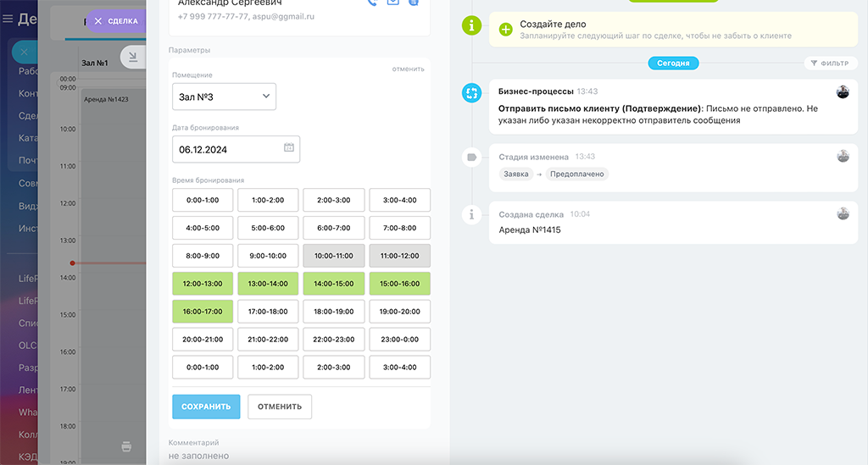Select the 17:00-18:00 time slot
The height and width of the screenshot is (465, 868).
click(267, 312)
